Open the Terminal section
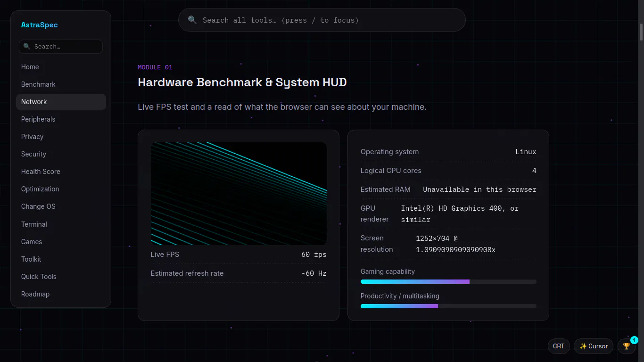Image resolution: width=644 pixels, height=362 pixels. [61, 224]
